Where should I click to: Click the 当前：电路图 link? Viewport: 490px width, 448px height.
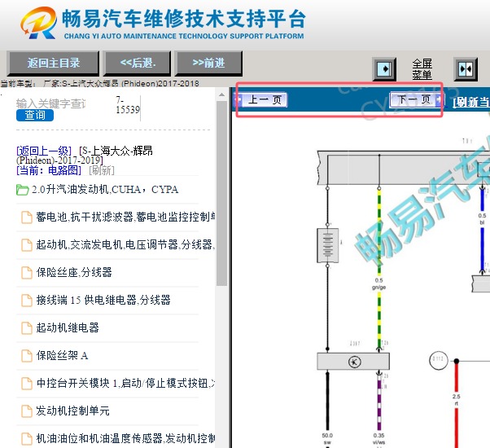point(49,170)
